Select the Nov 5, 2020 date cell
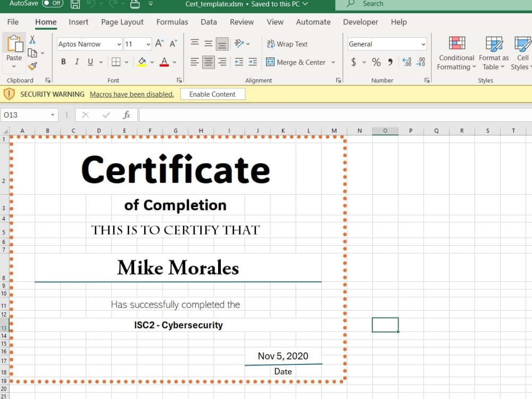 [x=284, y=356]
